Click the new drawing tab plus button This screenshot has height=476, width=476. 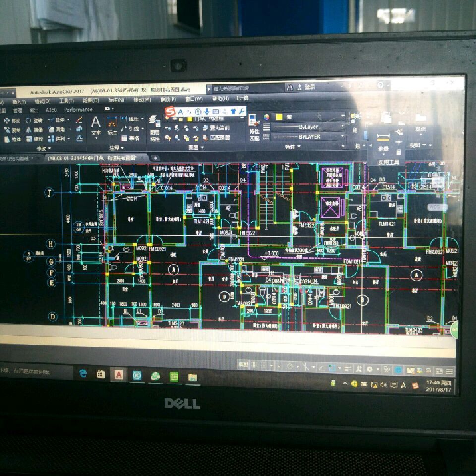click(155, 158)
